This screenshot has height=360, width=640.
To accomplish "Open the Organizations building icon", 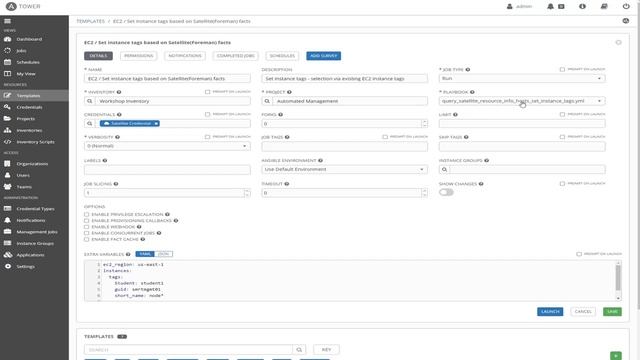I will 7,164.
